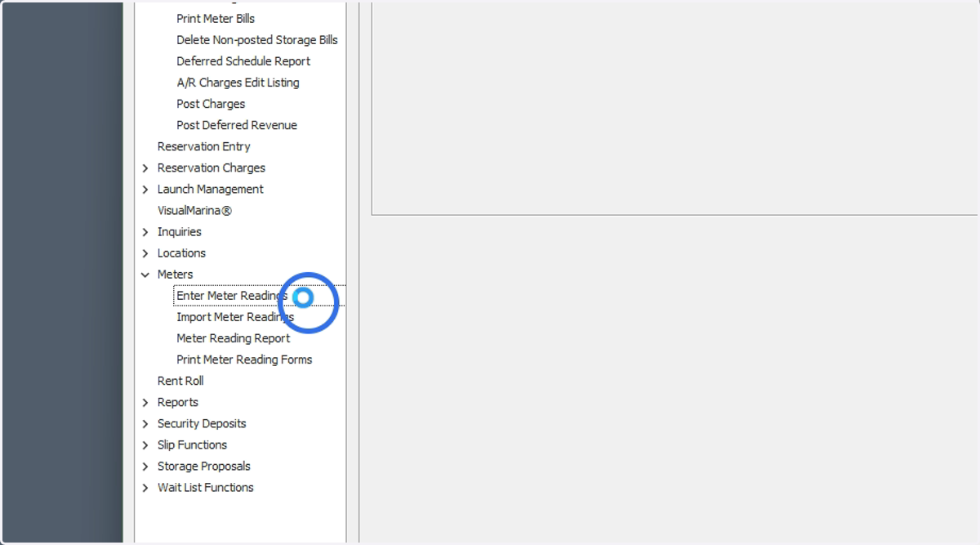The height and width of the screenshot is (545, 980).
Task: Open Enter Meter Readings
Action: pyautogui.click(x=232, y=295)
